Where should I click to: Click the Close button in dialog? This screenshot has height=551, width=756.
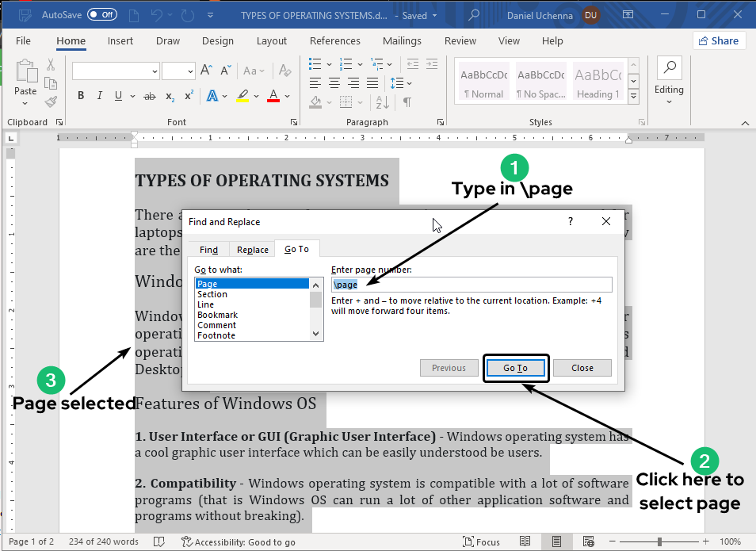(x=582, y=368)
